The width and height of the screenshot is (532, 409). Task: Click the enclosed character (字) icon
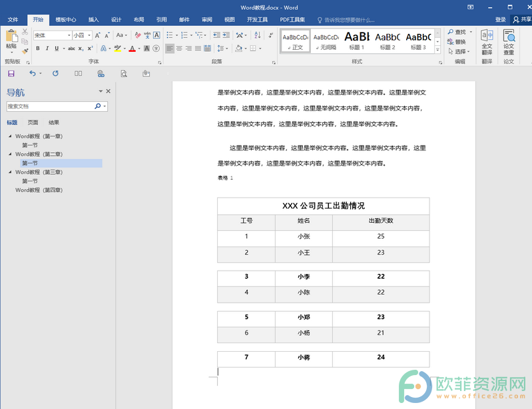click(156, 49)
